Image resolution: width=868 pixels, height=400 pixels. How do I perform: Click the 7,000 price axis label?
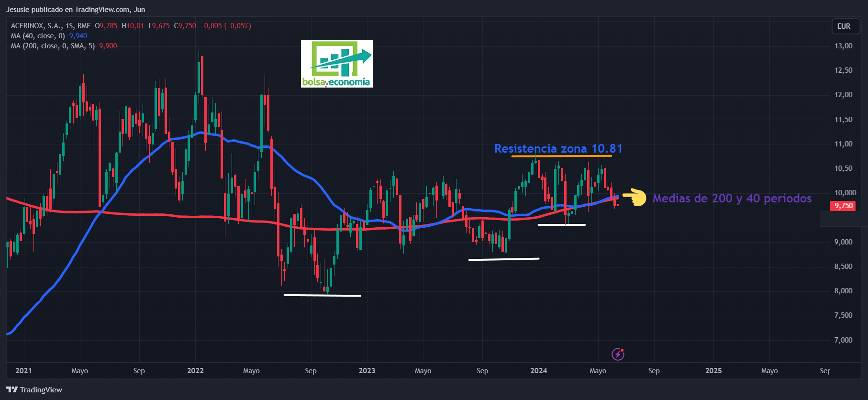point(843,340)
